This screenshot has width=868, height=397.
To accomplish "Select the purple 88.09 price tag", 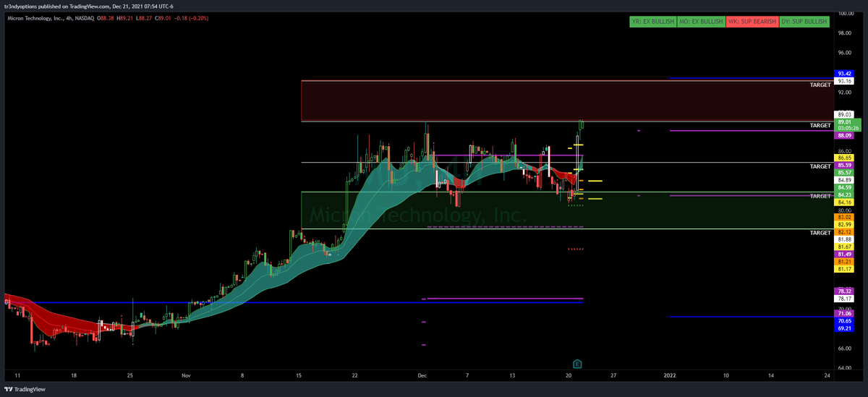I will click(x=845, y=135).
